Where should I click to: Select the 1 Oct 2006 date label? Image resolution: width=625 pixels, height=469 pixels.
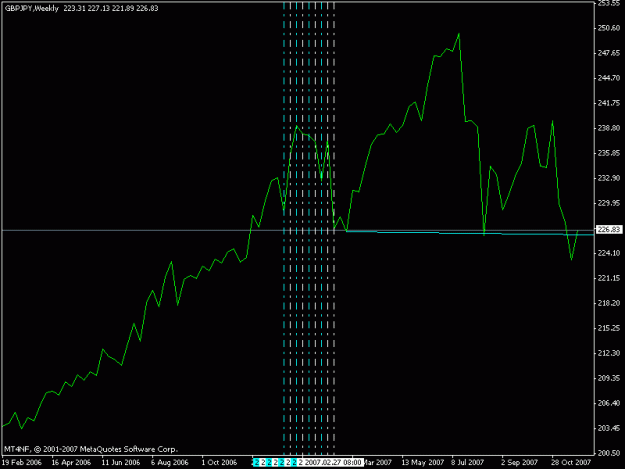point(219,462)
